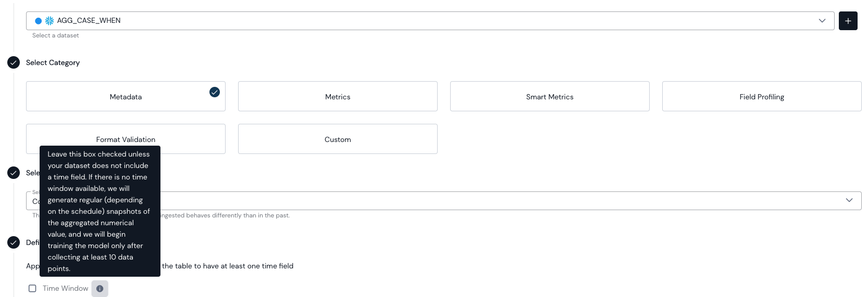868x297 pixels.
Task: Click the Select Category heading
Action: (53, 62)
